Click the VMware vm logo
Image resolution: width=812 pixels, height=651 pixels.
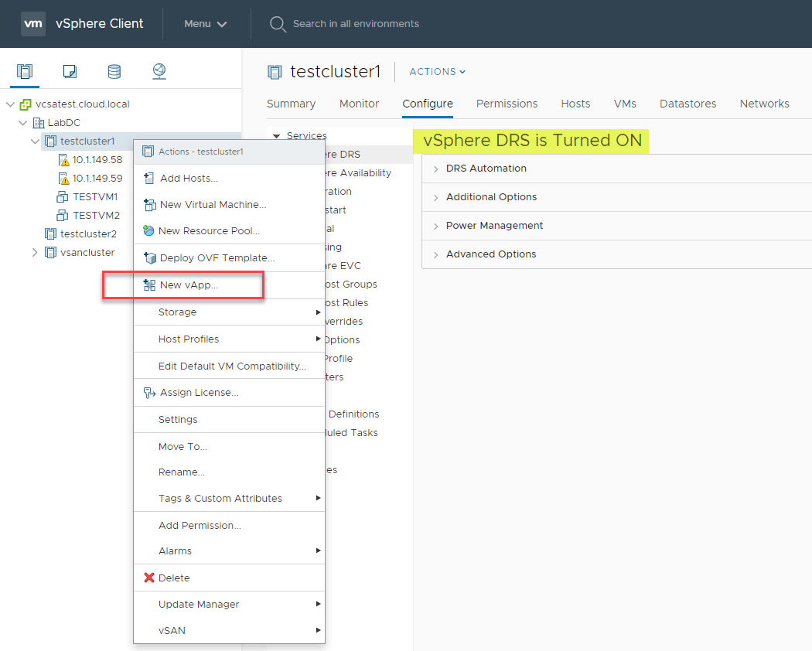33,24
